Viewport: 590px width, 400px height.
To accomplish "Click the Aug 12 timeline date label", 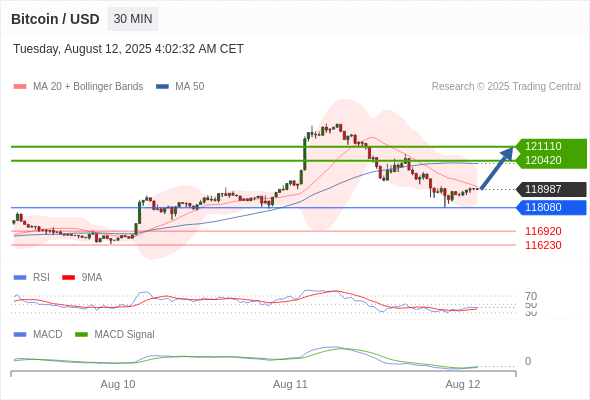I will (463, 385).
